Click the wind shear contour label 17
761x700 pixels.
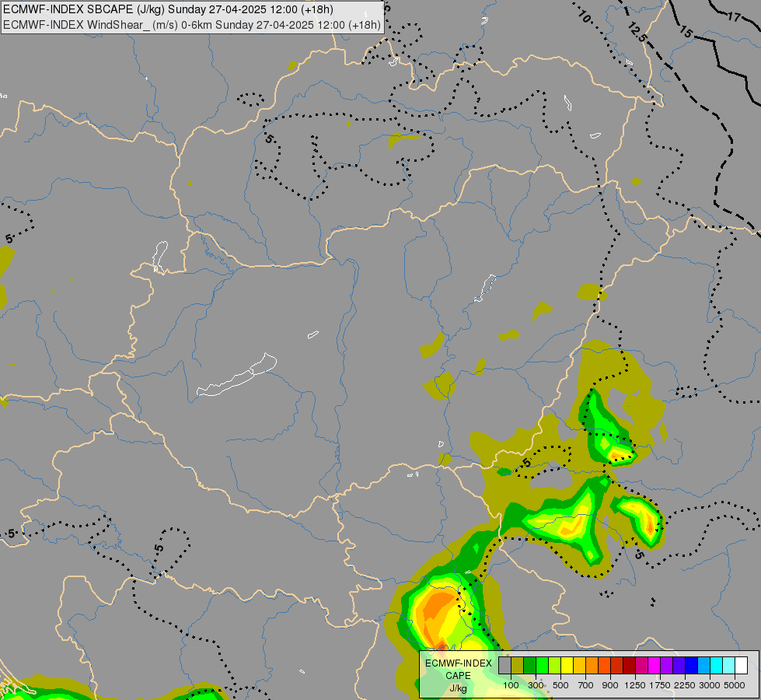pyautogui.click(x=735, y=17)
